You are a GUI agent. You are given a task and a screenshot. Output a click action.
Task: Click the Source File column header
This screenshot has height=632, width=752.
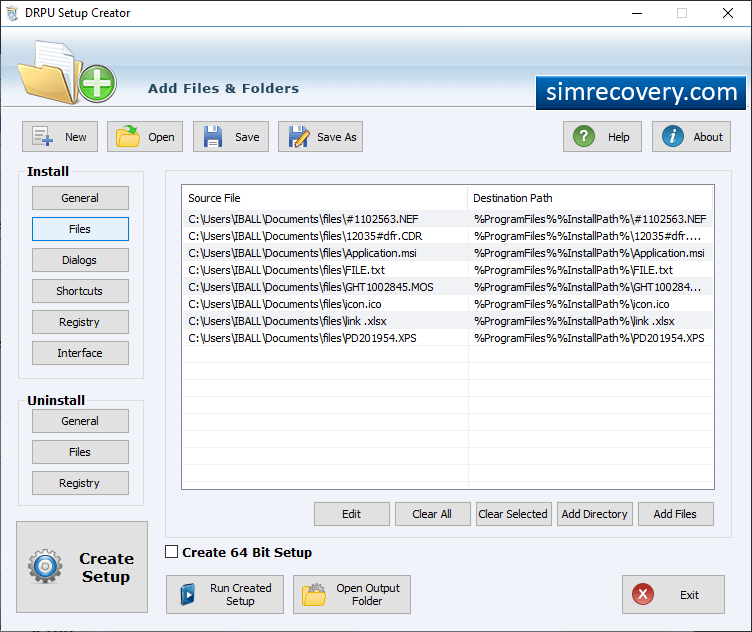click(325, 198)
